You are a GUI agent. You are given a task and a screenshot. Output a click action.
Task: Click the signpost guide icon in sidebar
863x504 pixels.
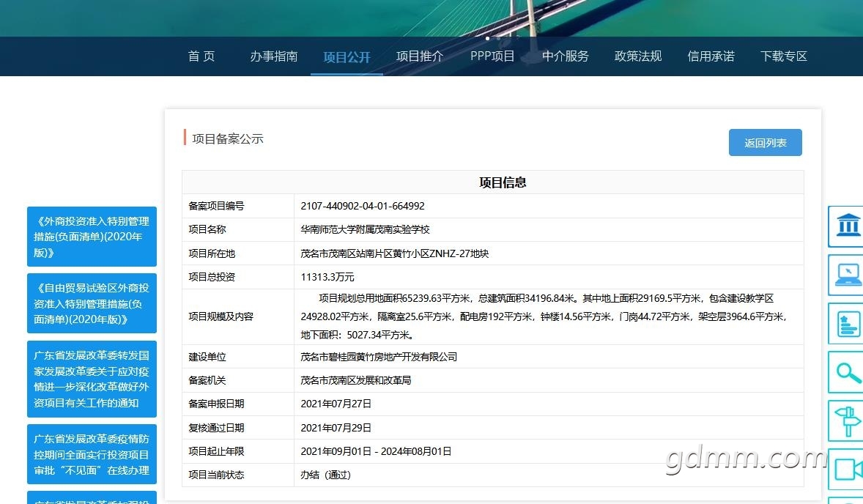click(x=846, y=421)
